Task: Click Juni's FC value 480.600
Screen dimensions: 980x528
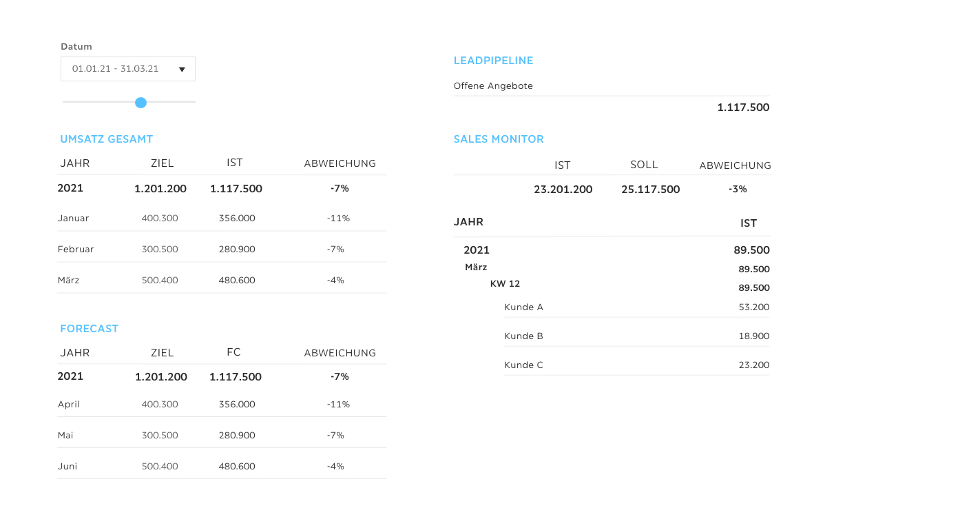Action: pos(237,467)
